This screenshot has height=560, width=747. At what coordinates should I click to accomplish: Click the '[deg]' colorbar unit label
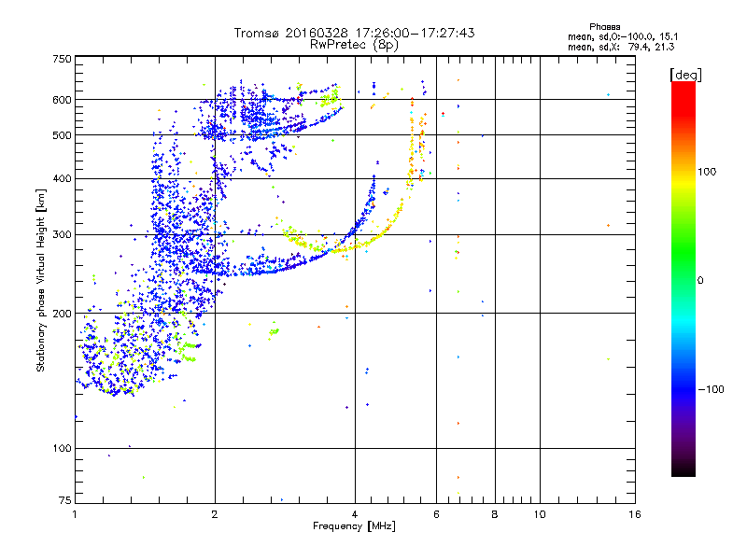[x=685, y=75]
